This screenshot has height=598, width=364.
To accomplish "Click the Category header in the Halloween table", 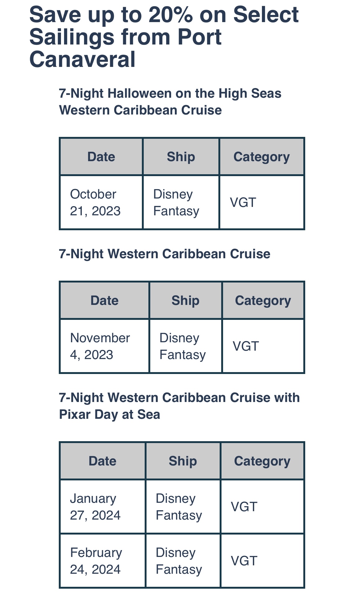I will 261,157.
